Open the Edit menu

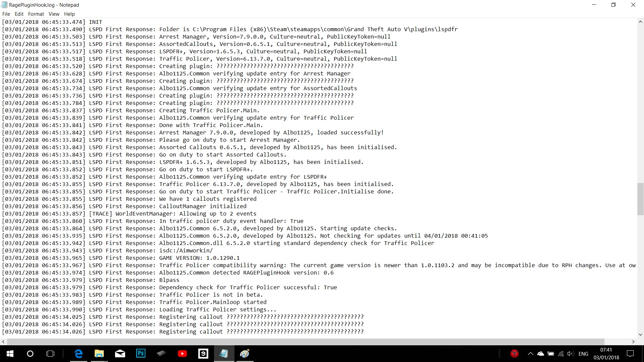coord(19,14)
